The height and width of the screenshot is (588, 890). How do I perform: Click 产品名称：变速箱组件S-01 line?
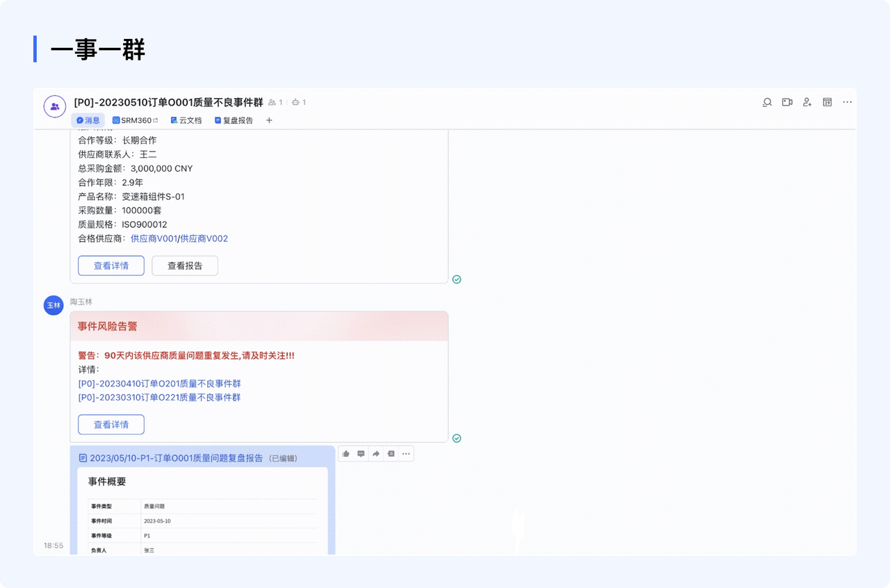pyautogui.click(x=131, y=197)
